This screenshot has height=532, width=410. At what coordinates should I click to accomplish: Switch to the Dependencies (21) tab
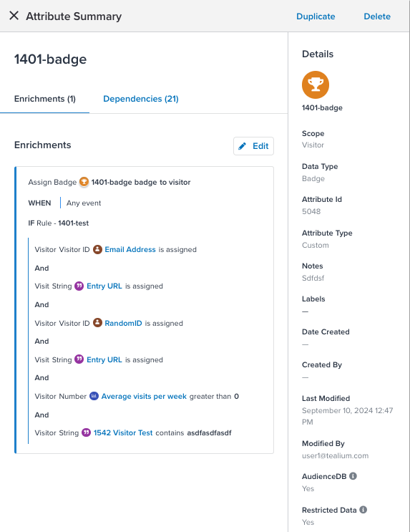coord(141,99)
